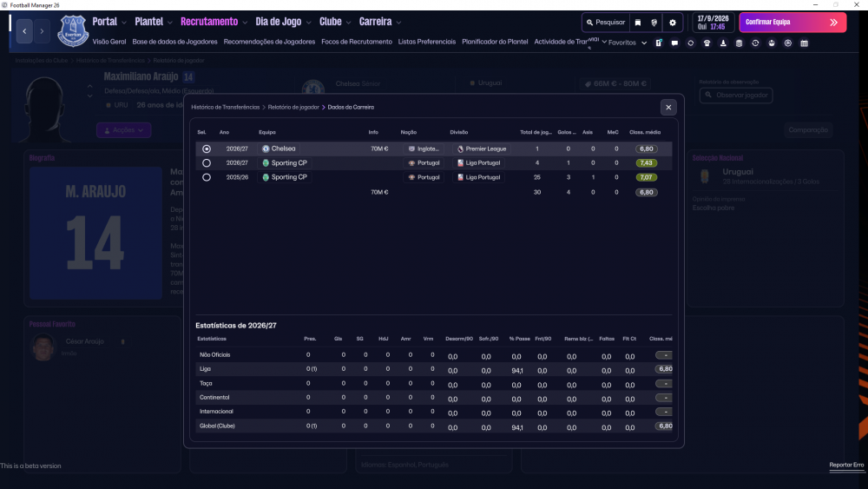Viewport: 868px width, 489px height.
Task: Open the staff people shortcut icon
Action: (772, 43)
